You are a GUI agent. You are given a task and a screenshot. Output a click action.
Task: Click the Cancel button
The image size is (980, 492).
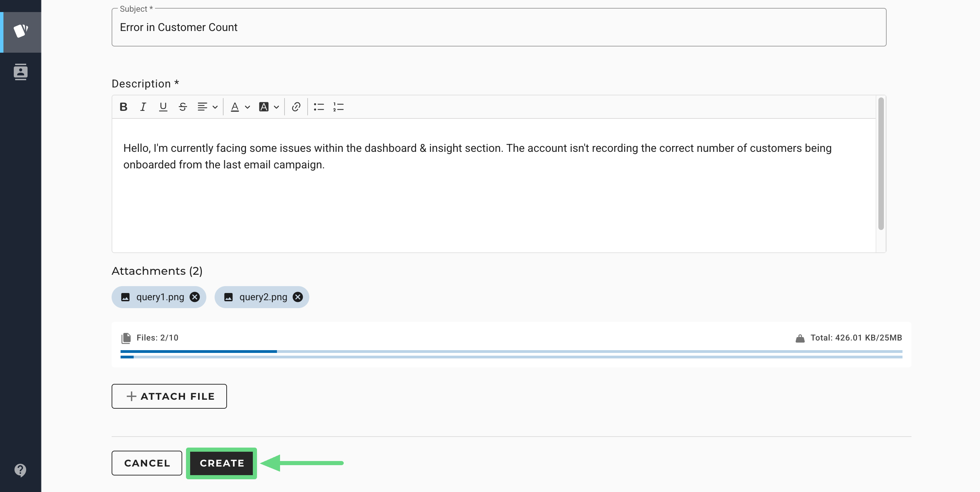147,463
